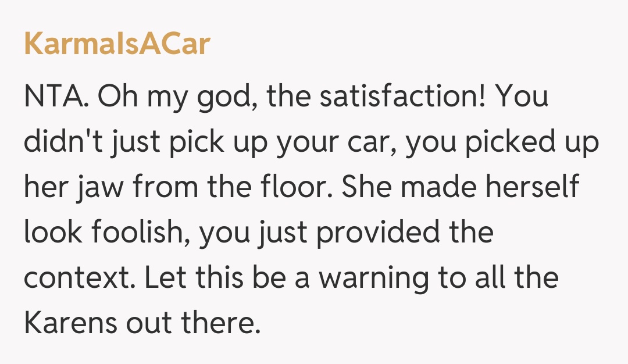Click the phrase "you just provided the"

tap(348, 233)
